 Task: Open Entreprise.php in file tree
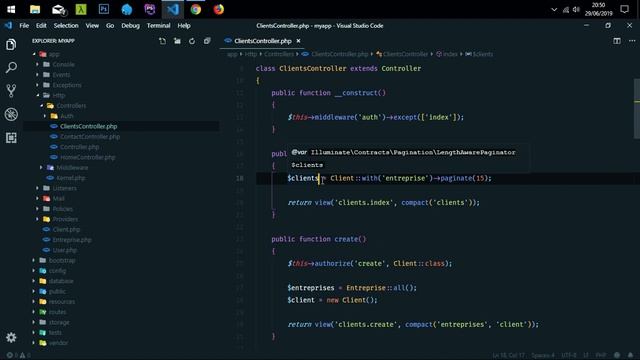[x=72, y=240]
